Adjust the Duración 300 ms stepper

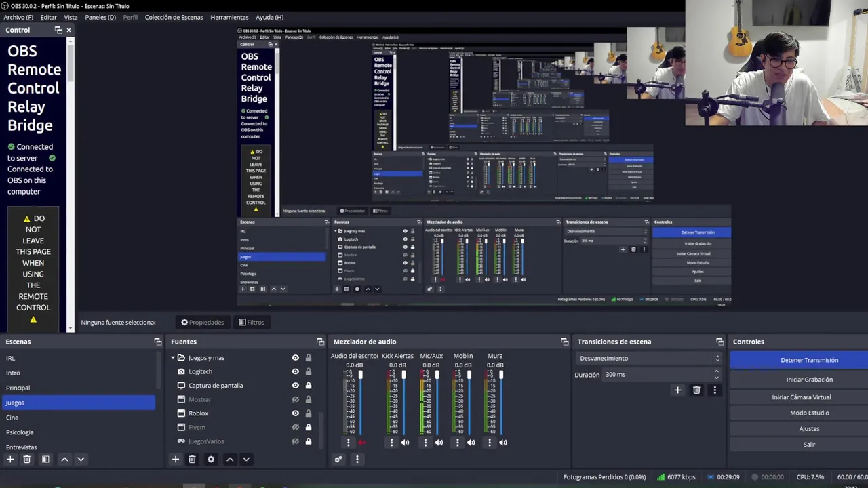click(716, 375)
